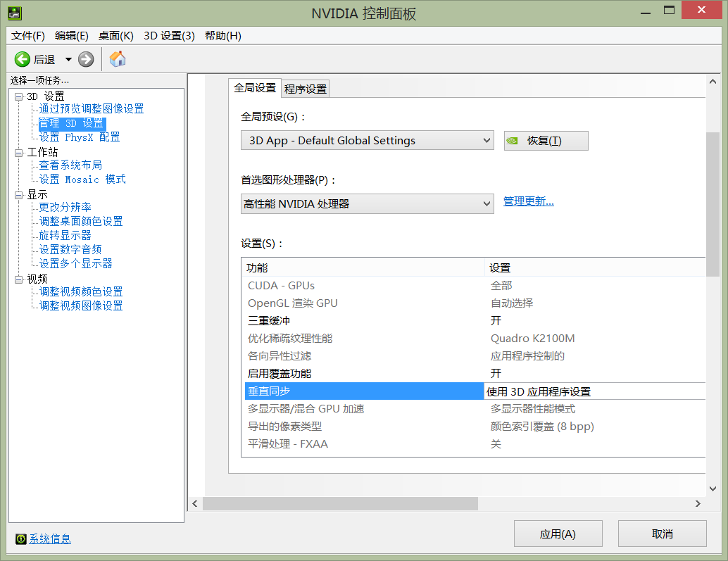Select 设置多个显示器 task
The width and height of the screenshot is (728, 561).
(x=75, y=263)
